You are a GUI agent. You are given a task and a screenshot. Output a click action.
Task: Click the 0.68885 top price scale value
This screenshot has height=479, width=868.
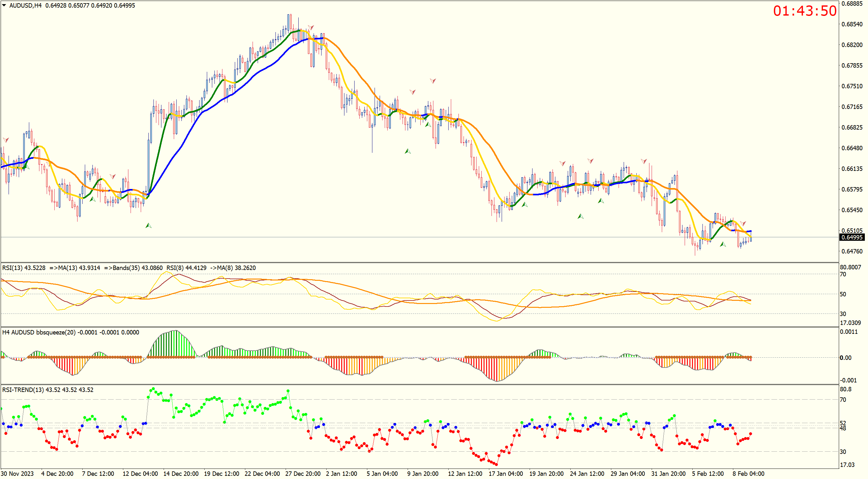(851, 4)
